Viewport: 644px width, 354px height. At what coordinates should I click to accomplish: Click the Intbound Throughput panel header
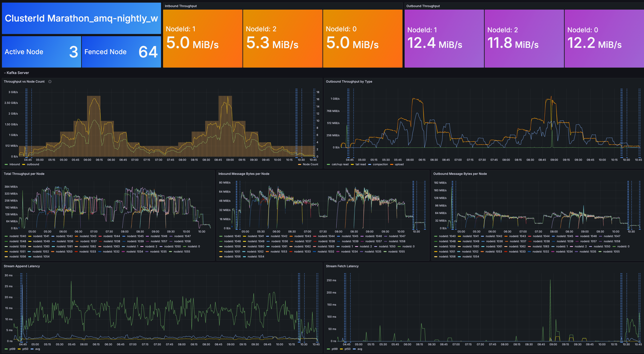tap(181, 6)
